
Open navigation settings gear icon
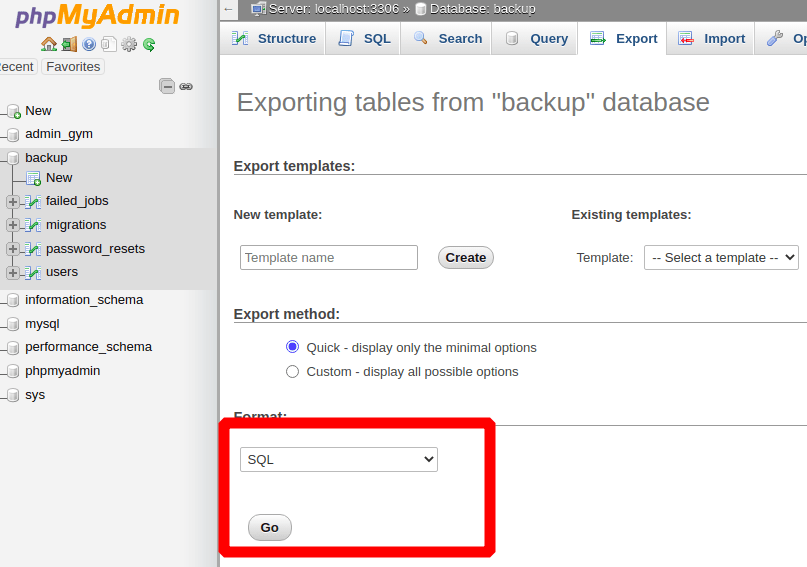pos(129,44)
